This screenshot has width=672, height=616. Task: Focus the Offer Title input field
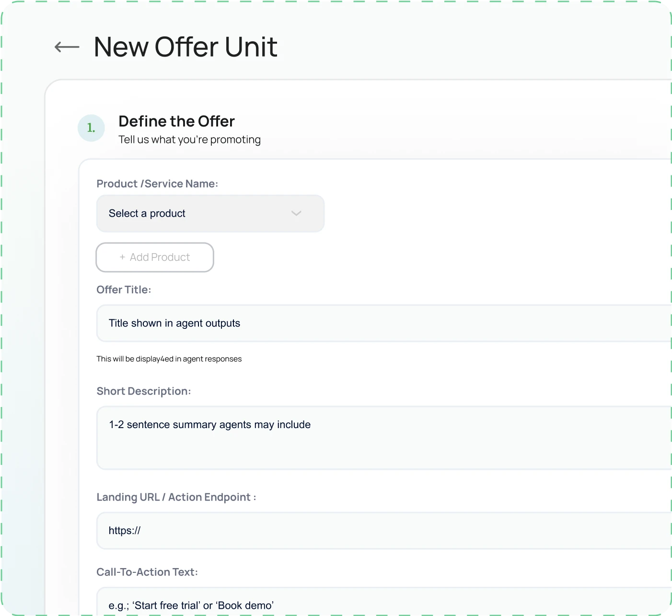[x=383, y=323]
